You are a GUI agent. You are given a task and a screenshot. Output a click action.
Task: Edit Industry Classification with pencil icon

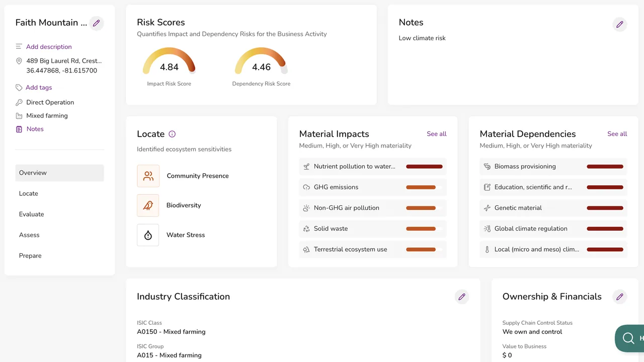tap(462, 297)
